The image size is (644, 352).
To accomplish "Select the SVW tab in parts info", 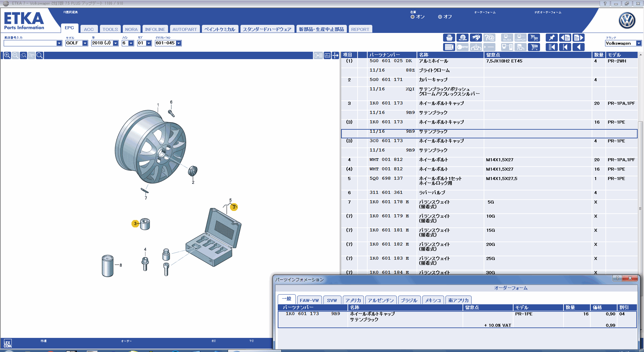I will pyautogui.click(x=332, y=300).
